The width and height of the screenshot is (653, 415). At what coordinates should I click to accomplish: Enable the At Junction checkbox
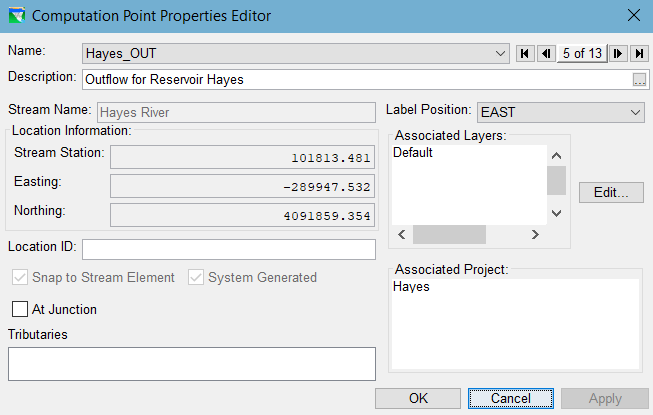point(20,310)
